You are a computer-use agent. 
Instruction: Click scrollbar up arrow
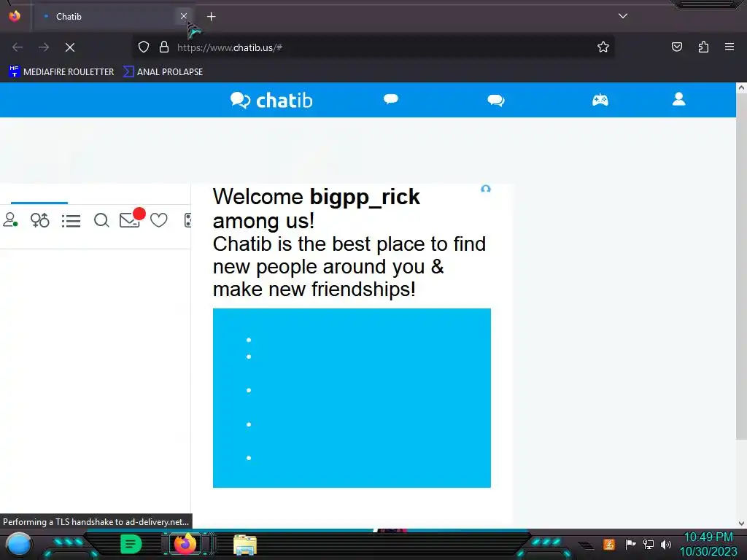click(x=741, y=87)
